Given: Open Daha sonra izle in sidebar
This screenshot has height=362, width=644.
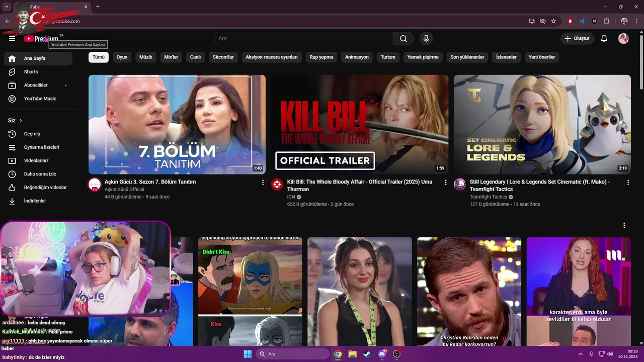Looking at the screenshot, I should pyautogui.click(x=38, y=174).
